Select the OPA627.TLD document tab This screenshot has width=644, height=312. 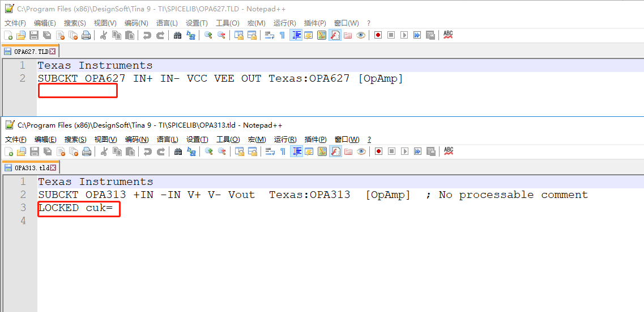[31, 52]
